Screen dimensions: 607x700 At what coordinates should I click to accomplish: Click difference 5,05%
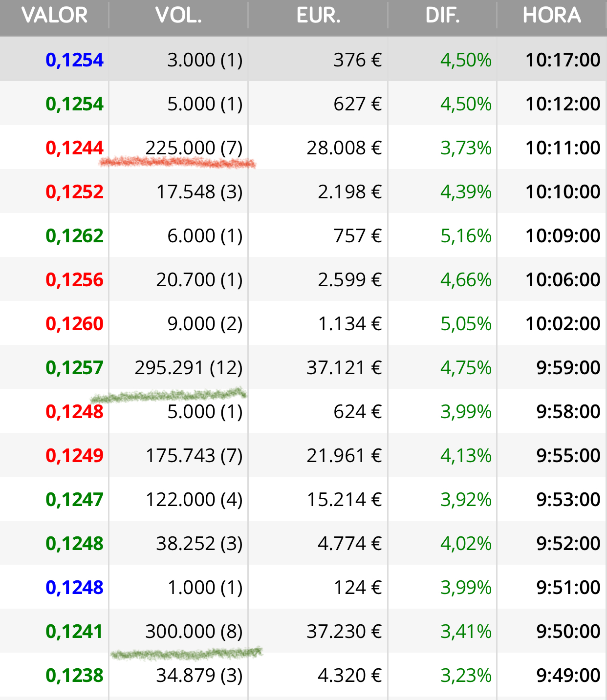pyautogui.click(x=466, y=324)
